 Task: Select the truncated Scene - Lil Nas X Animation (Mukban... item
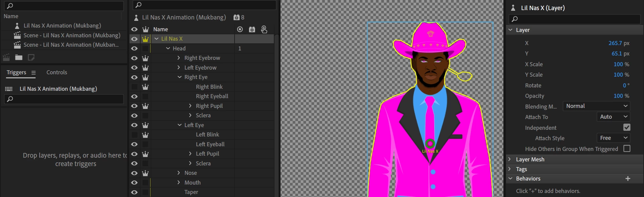(71, 45)
